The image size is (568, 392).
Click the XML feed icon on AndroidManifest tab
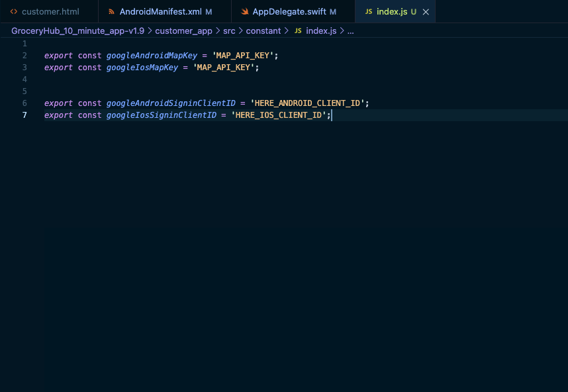pos(112,12)
